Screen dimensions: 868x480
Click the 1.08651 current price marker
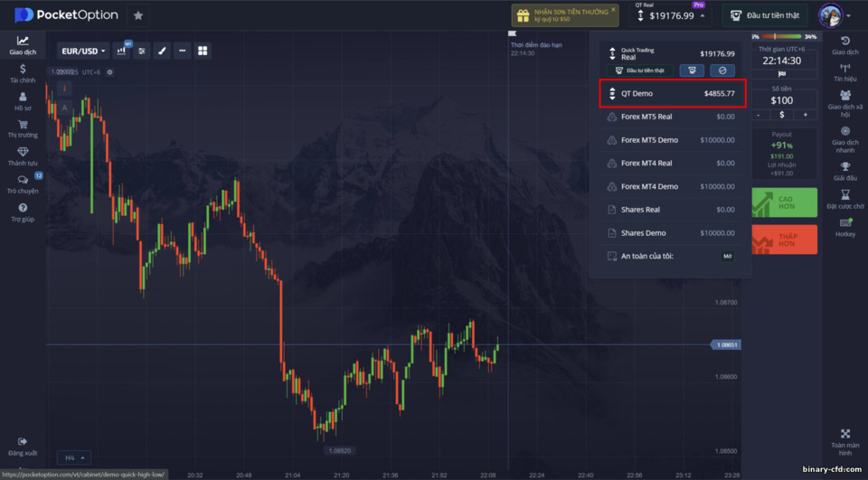click(726, 345)
